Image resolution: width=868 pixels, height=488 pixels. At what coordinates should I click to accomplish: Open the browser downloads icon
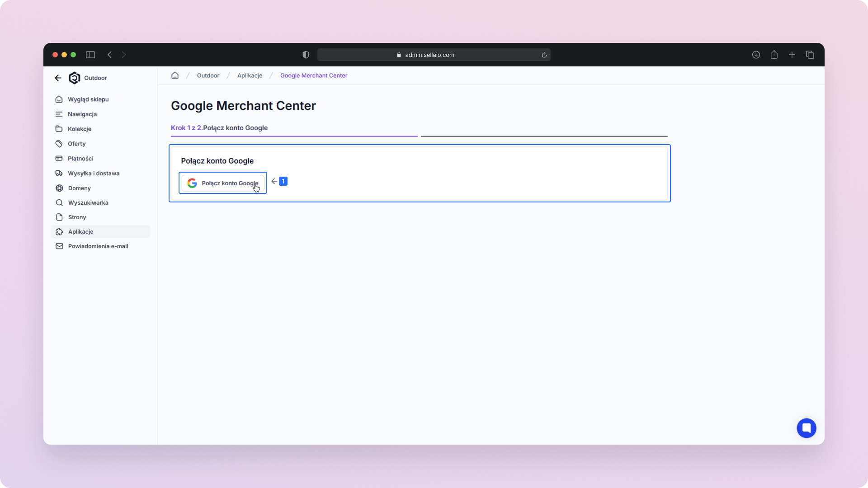click(x=756, y=55)
